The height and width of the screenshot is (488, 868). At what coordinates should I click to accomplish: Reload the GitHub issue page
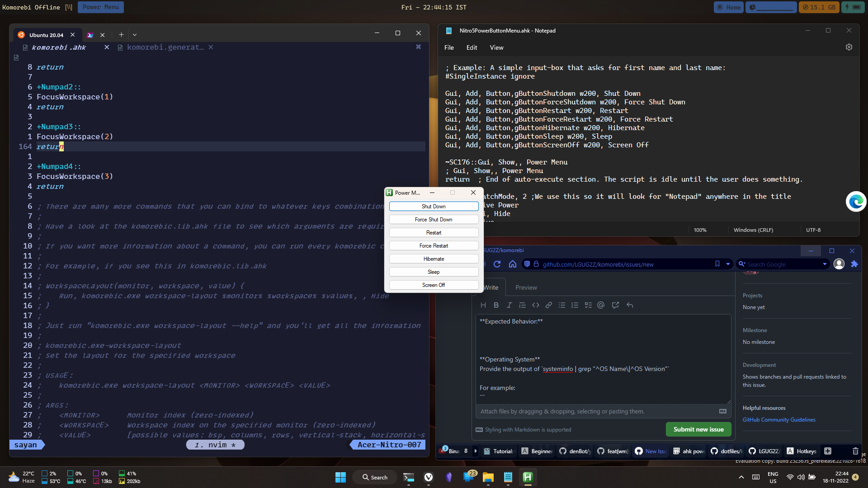497,264
